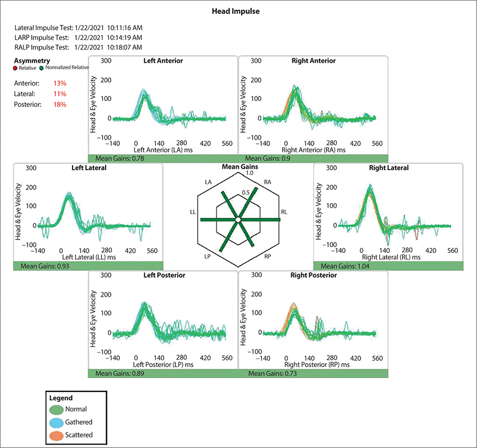Viewport: 477px width, 448px height.
Task: Click the "RL" label on the hexagon
Action: pos(284,212)
